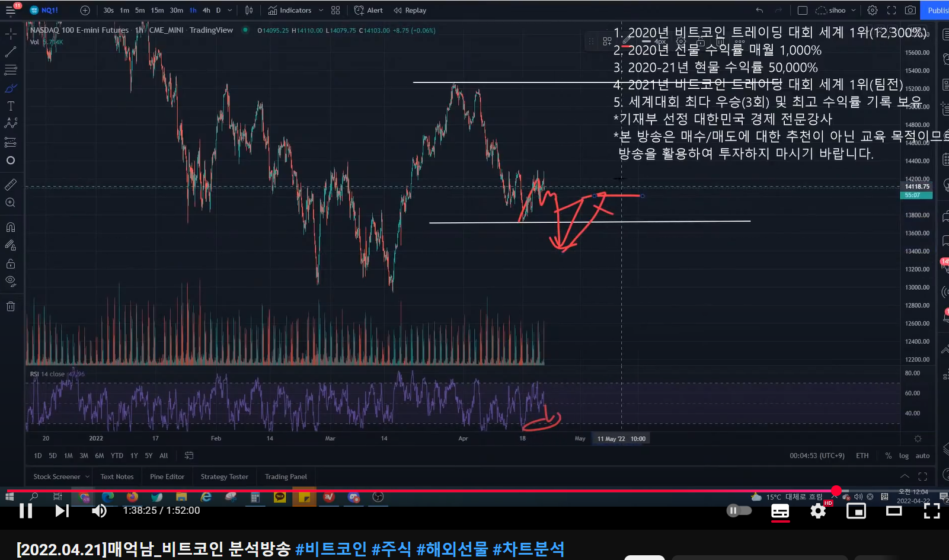
Task: Add symbol with the plus-circle icon
Action: click(85, 10)
